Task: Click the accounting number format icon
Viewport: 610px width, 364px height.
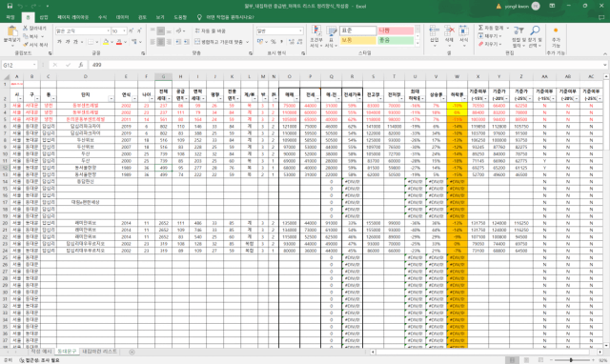Action: [x=260, y=42]
